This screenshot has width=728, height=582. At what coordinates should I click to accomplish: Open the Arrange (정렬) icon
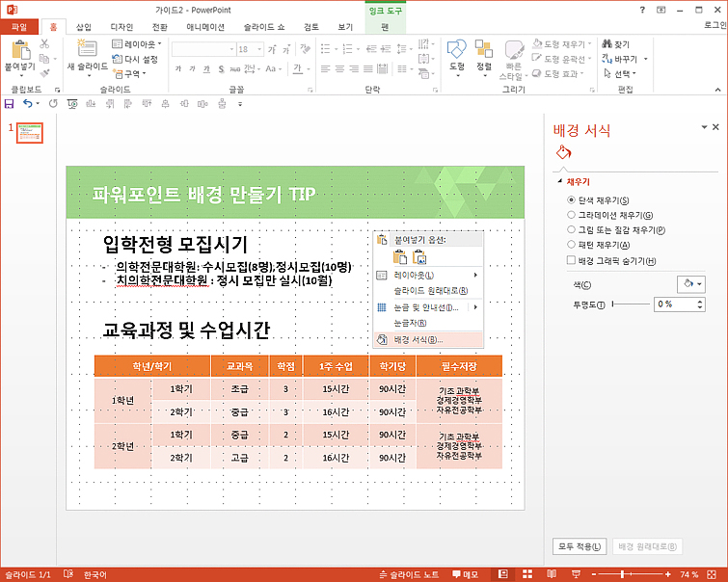tap(483, 49)
